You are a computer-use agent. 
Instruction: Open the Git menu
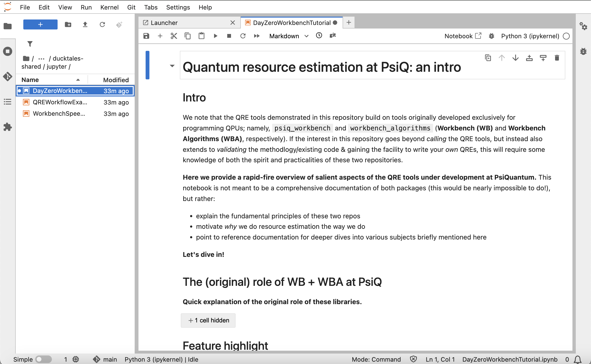(131, 7)
